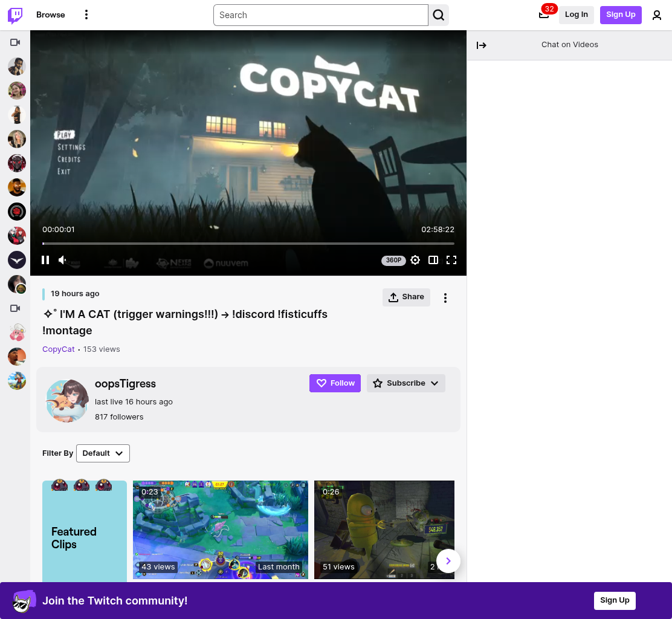
Task: Open the Twitch home logo
Action: coord(16,15)
